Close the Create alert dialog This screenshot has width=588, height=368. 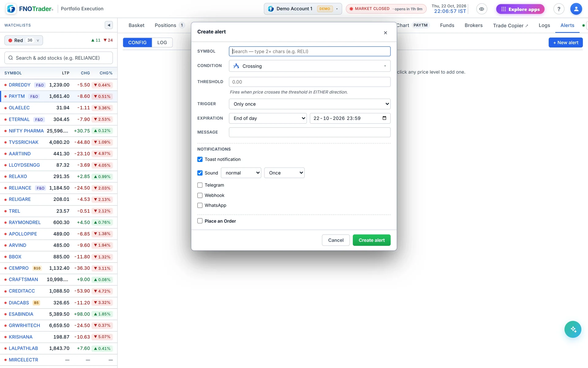pyautogui.click(x=385, y=33)
